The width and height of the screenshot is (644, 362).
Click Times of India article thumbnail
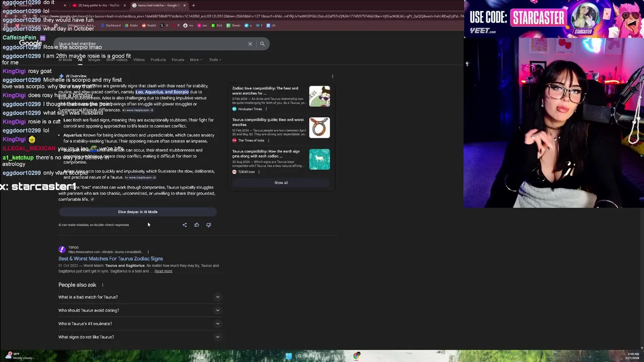319,128
